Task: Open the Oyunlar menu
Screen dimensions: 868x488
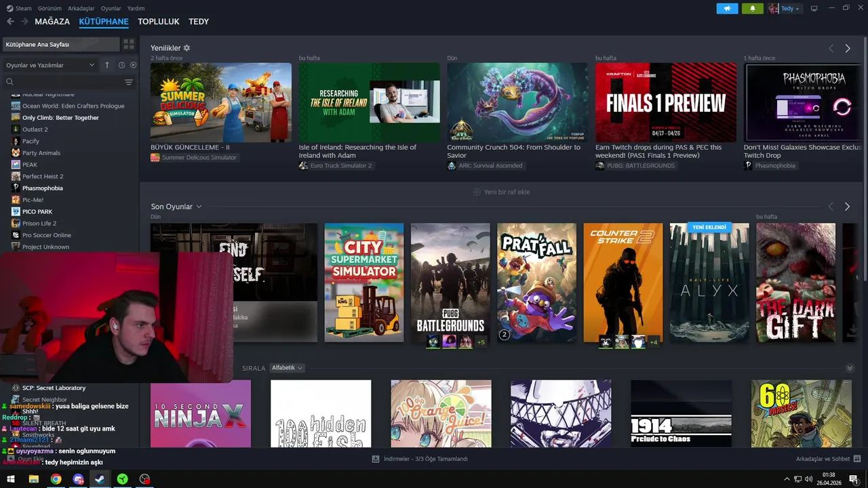Action: click(111, 8)
